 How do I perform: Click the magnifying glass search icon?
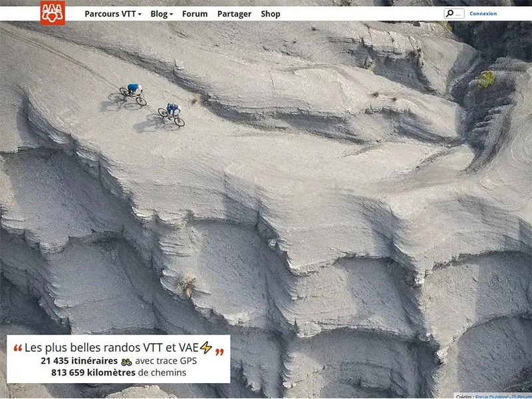[450, 12]
